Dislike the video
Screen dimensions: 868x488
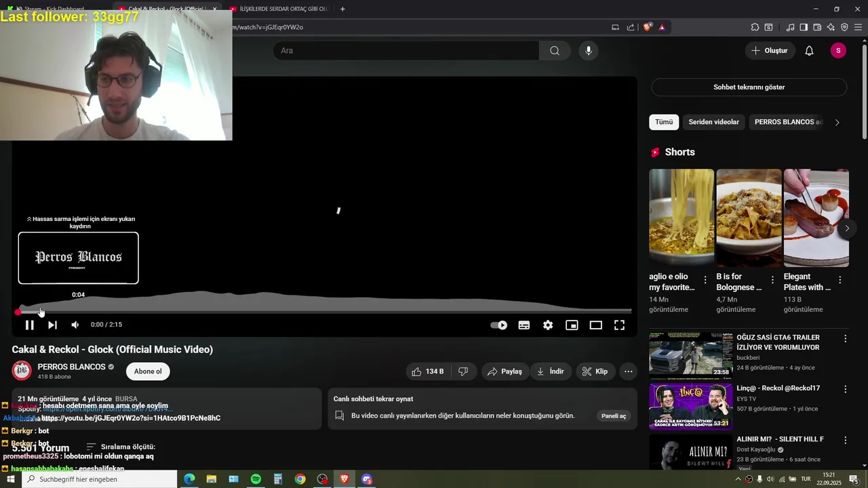(463, 371)
